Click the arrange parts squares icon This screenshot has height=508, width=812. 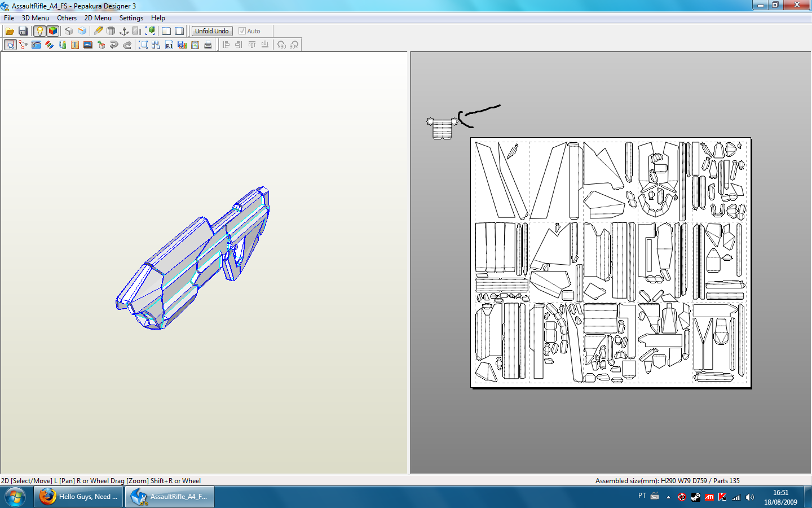click(156, 45)
